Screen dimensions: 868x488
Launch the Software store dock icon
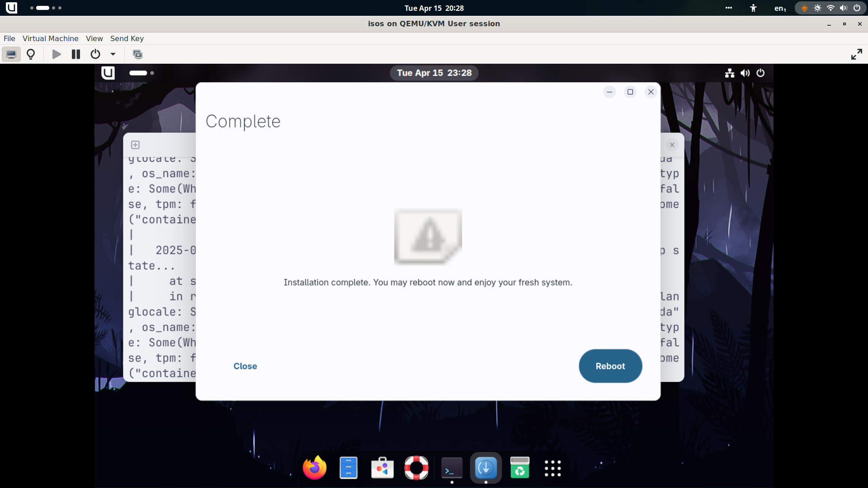point(382,468)
